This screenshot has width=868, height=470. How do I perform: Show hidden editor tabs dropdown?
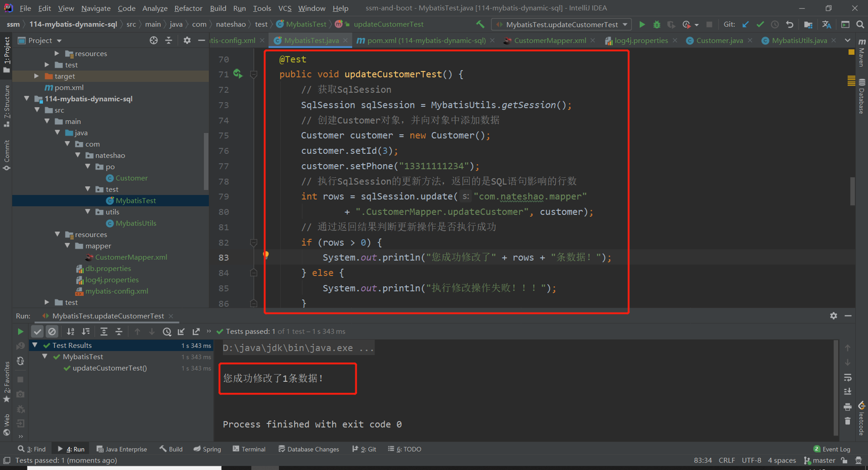pyautogui.click(x=848, y=40)
